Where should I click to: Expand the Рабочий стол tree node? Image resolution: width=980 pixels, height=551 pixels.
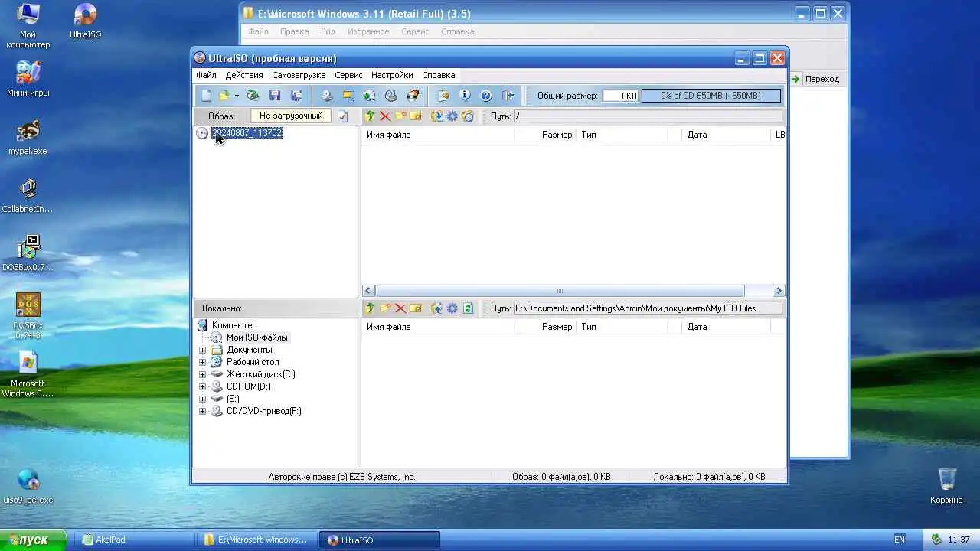tap(202, 362)
